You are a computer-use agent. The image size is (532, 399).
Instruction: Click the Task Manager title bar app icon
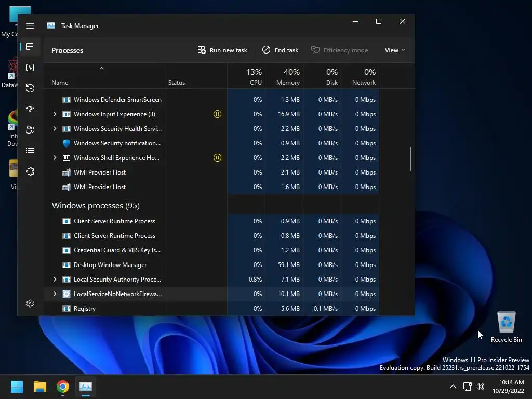(51, 25)
